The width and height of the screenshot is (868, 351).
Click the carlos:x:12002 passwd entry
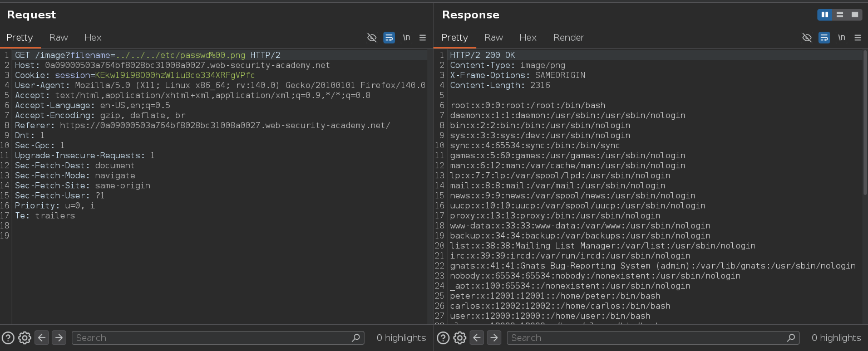pyautogui.click(x=560, y=306)
